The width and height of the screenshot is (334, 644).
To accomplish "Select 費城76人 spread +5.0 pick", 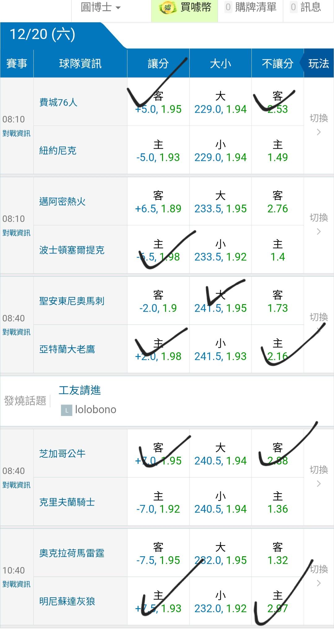I will click(158, 103).
